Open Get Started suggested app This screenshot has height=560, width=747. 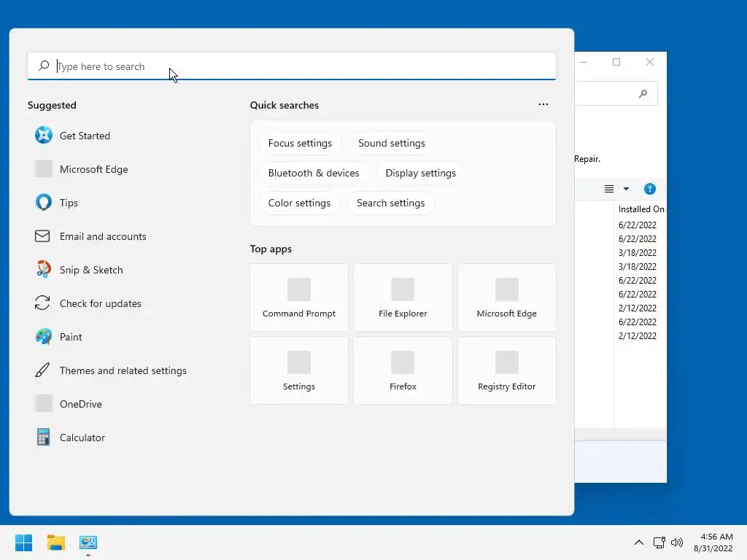click(72, 136)
